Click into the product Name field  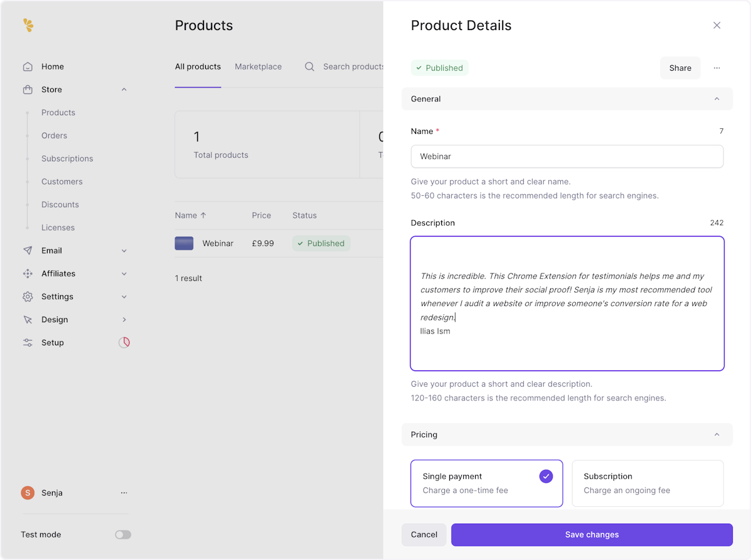click(566, 156)
